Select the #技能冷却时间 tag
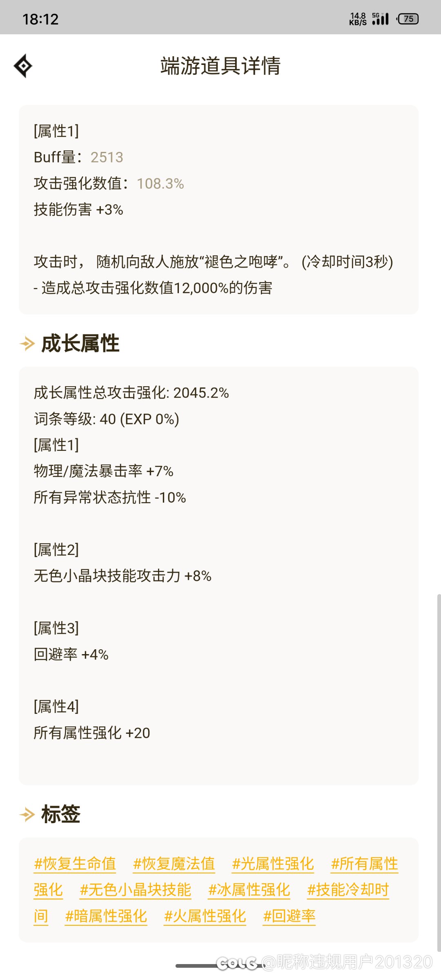 (x=348, y=890)
